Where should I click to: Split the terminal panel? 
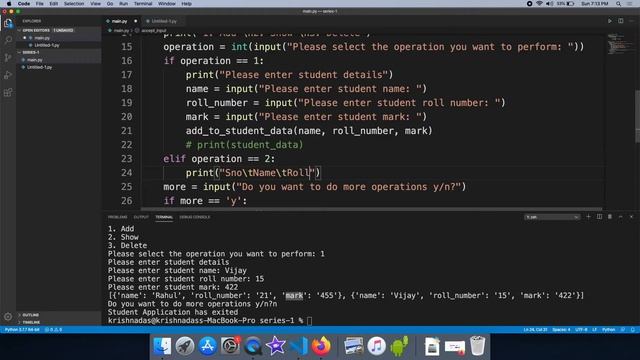599,217
